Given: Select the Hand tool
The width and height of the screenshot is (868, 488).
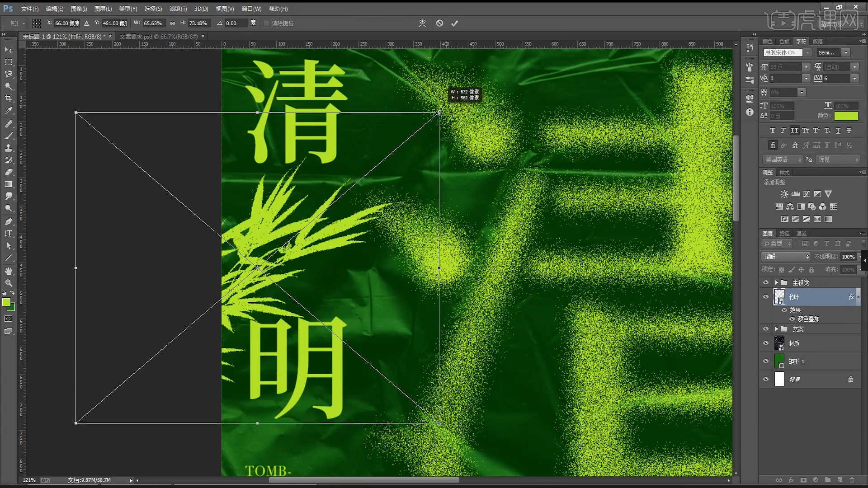Looking at the screenshot, I should (9, 271).
